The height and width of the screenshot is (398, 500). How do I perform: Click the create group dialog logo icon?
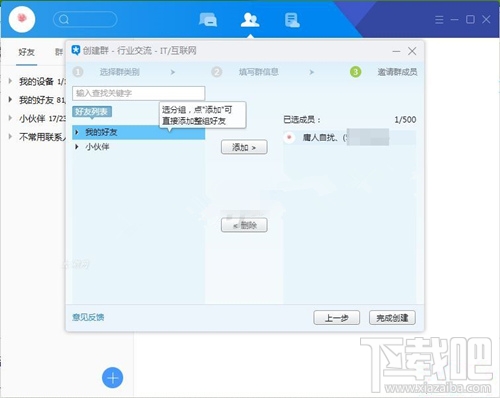click(76, 50)
